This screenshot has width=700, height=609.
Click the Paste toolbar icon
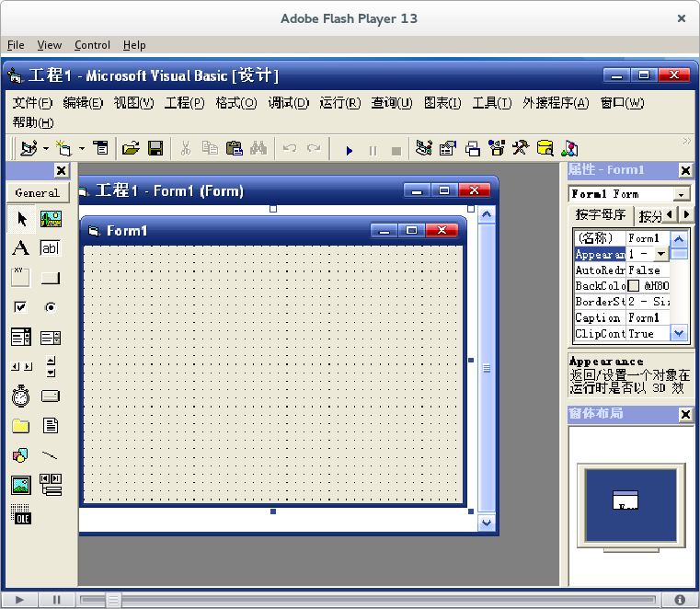coord(234,148)
